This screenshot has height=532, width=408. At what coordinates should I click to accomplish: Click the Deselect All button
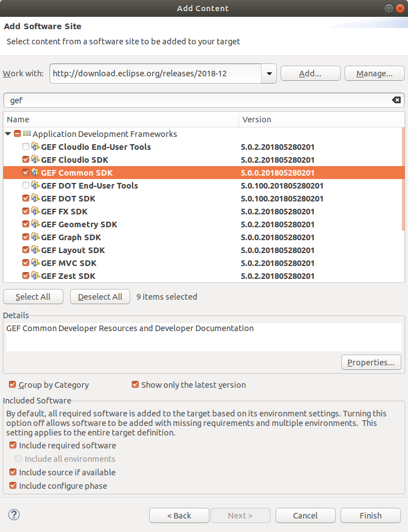(100, 296)
